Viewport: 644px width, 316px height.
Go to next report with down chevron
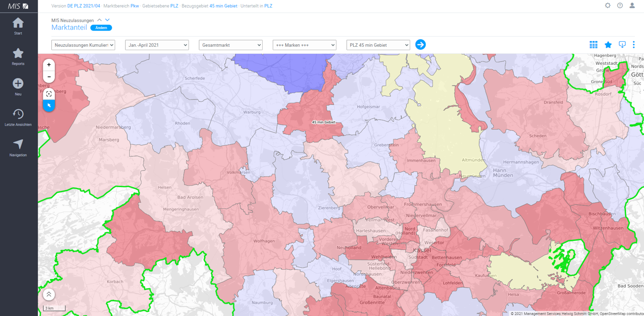[107, 20]
